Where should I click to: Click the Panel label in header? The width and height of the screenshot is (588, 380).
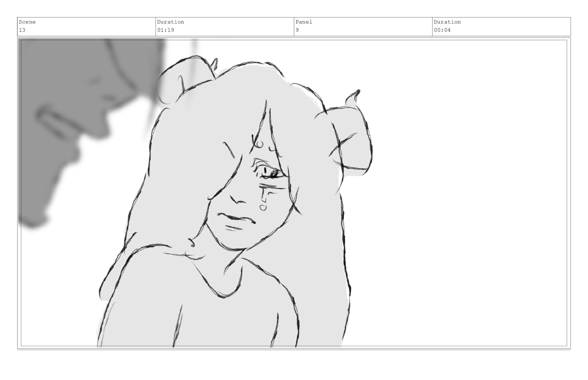coord(304,22)
